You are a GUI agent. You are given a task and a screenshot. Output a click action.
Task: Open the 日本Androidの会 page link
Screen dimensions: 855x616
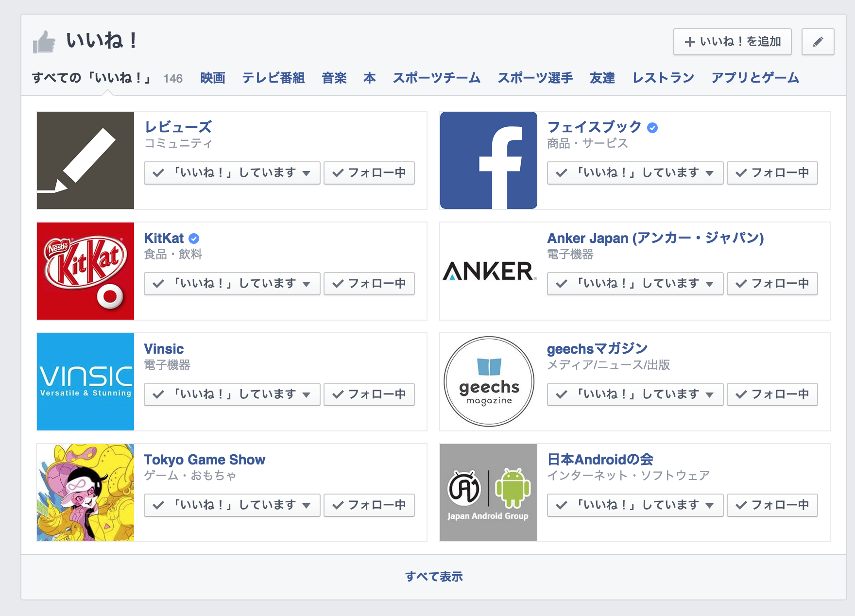click(600, 460)
